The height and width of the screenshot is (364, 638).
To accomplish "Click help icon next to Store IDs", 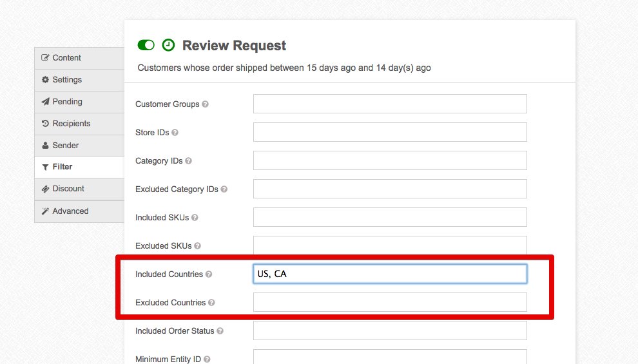I will (175, 133).
